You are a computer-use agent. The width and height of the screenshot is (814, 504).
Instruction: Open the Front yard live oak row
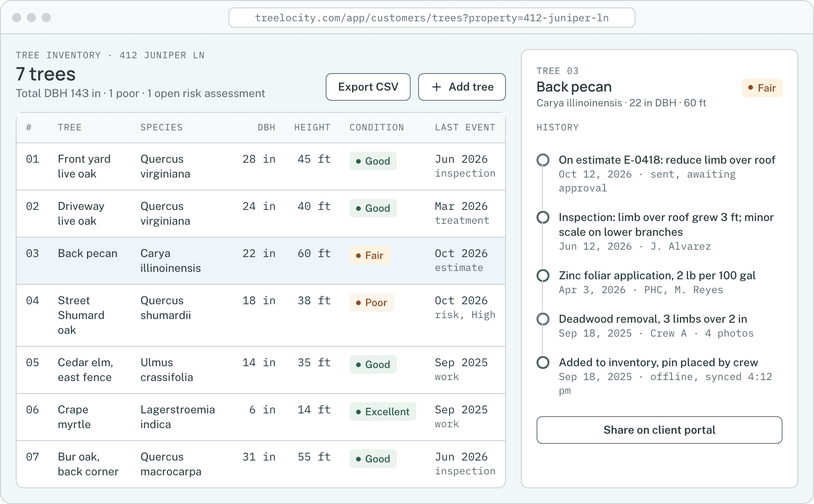pyautogui.click(x=261, y=166)
